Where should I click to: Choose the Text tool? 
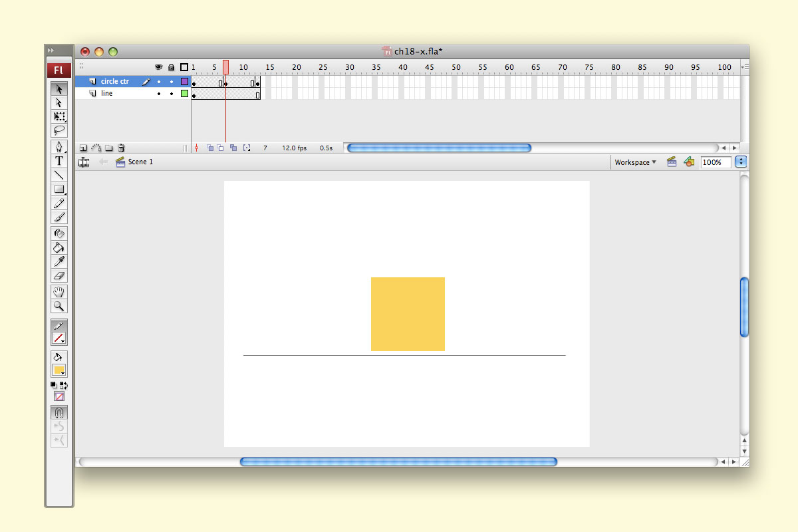pos(59,161)
